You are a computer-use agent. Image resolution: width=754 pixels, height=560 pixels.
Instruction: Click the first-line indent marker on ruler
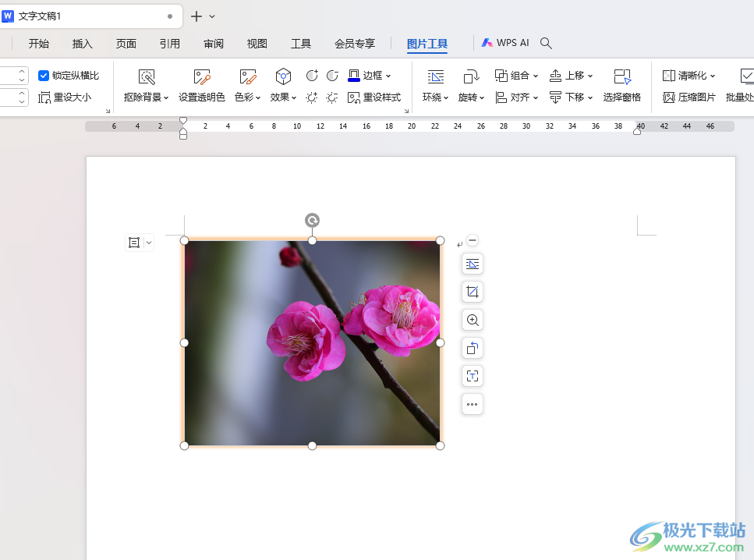pyautogui.click(x=183, y=120)
